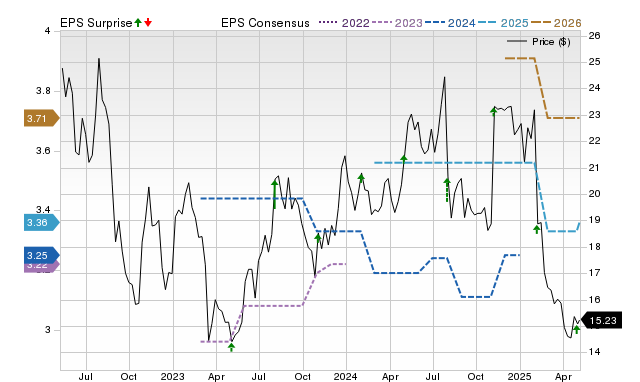Click the green up arrow in EPS Surprise legend
Image resolution: width=640 pixels, height=382 pixels.
(x=138, y=22)
